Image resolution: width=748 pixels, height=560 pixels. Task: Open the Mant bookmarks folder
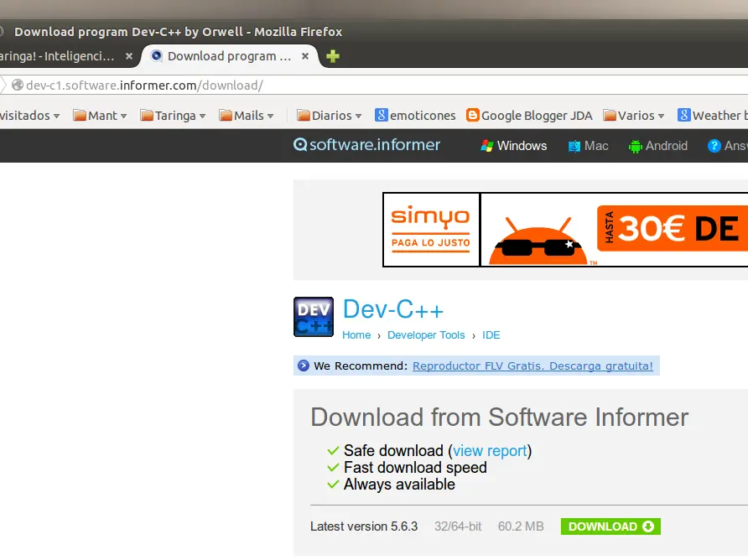pos(100,116)
